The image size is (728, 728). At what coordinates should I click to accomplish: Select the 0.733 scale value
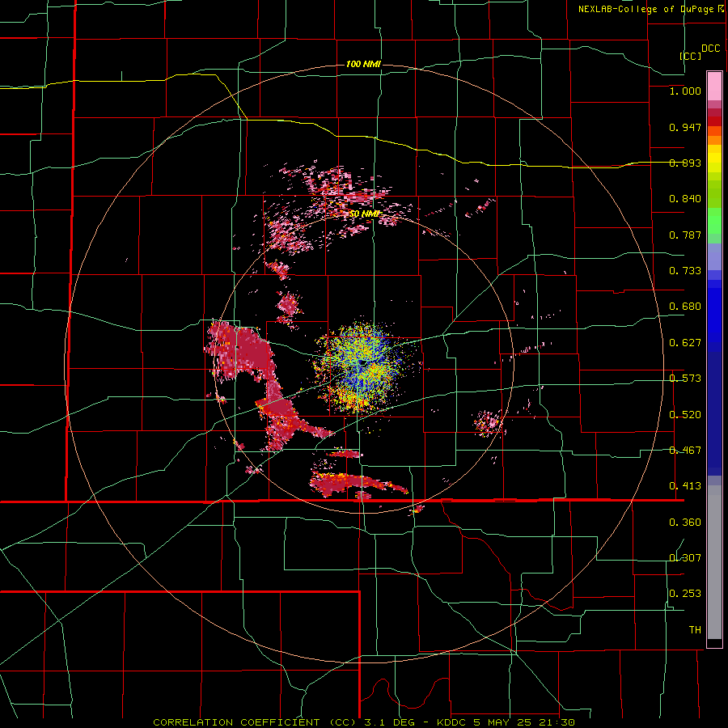685,271
